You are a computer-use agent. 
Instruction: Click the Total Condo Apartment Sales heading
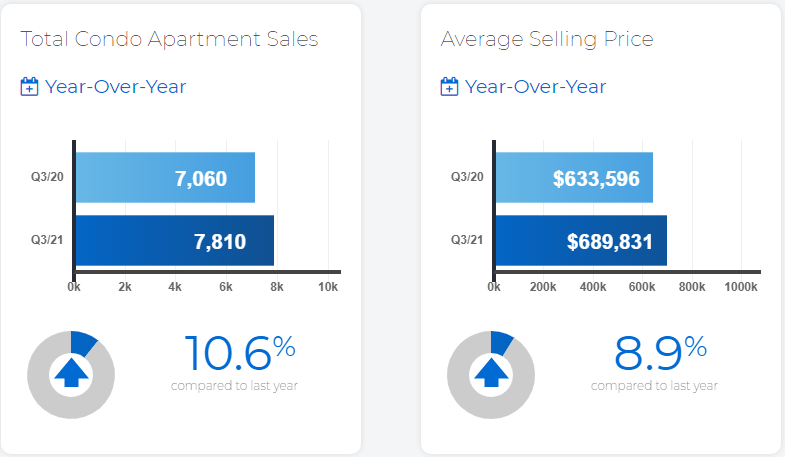(169, 39)
